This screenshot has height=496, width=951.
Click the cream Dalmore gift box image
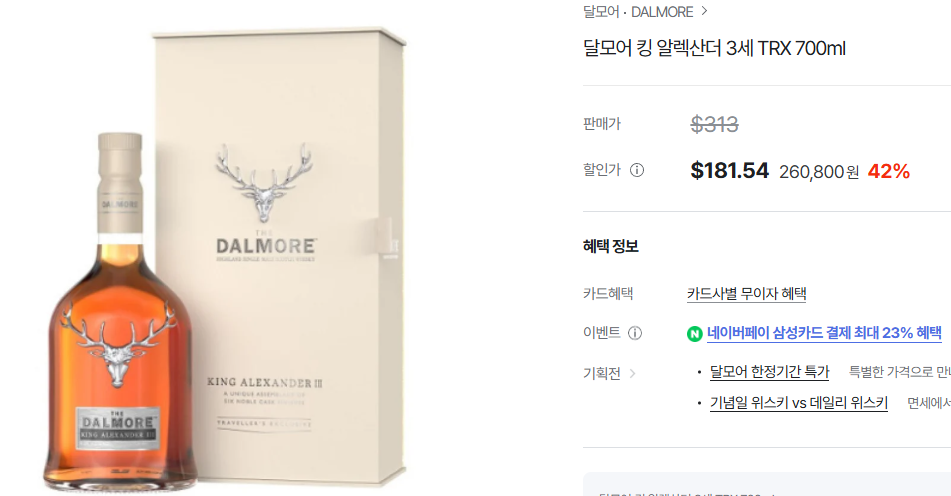(280, 255)
